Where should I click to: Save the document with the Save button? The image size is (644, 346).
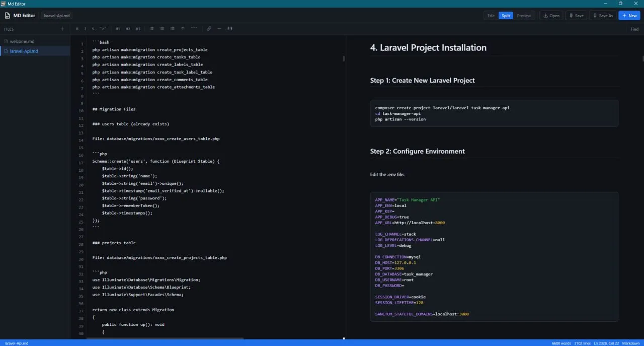coord(576,16)
